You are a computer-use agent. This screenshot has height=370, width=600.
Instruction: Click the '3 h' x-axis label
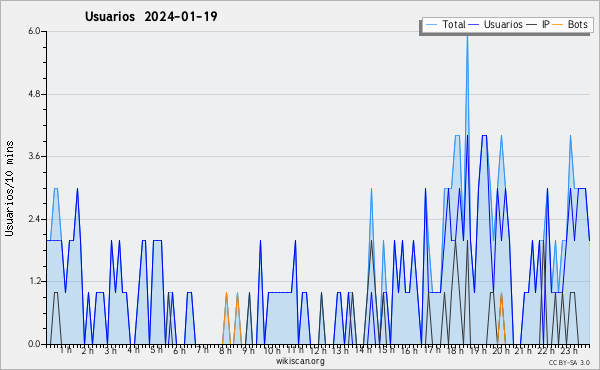(111, 351)
